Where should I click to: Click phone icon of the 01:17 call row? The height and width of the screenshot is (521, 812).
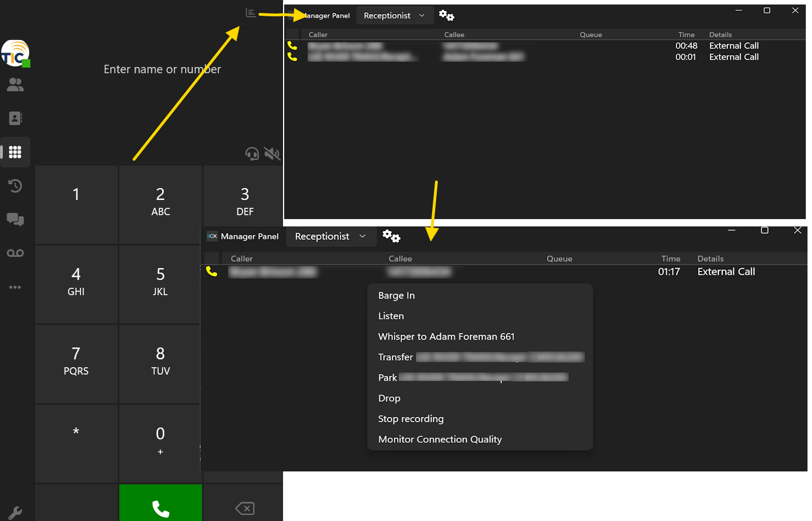(212, 271)
